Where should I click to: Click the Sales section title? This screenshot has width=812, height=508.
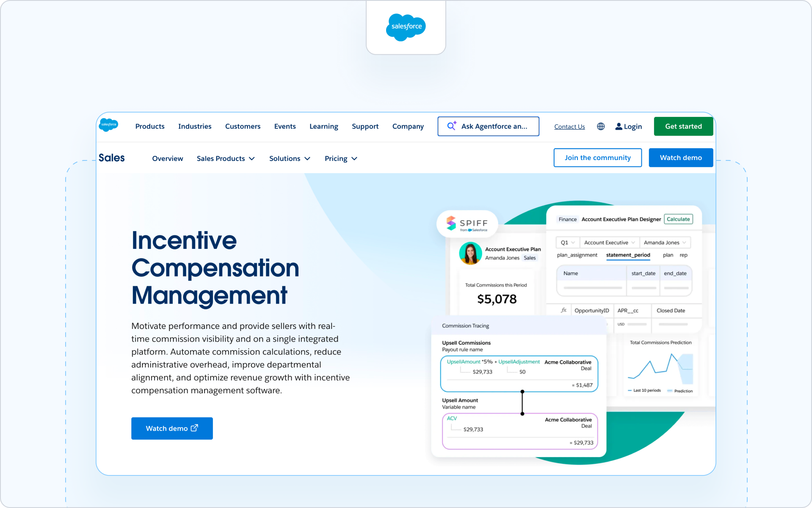(112, 158)
